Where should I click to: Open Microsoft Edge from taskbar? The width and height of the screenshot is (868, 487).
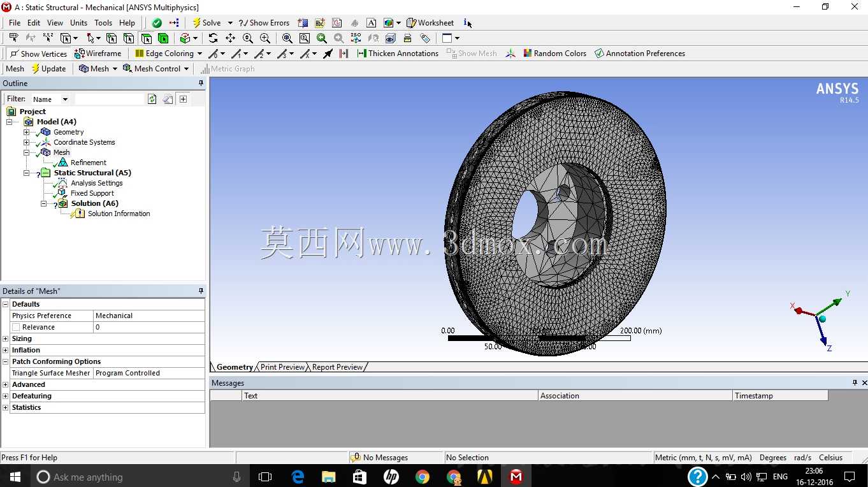[x=298, y=476]
